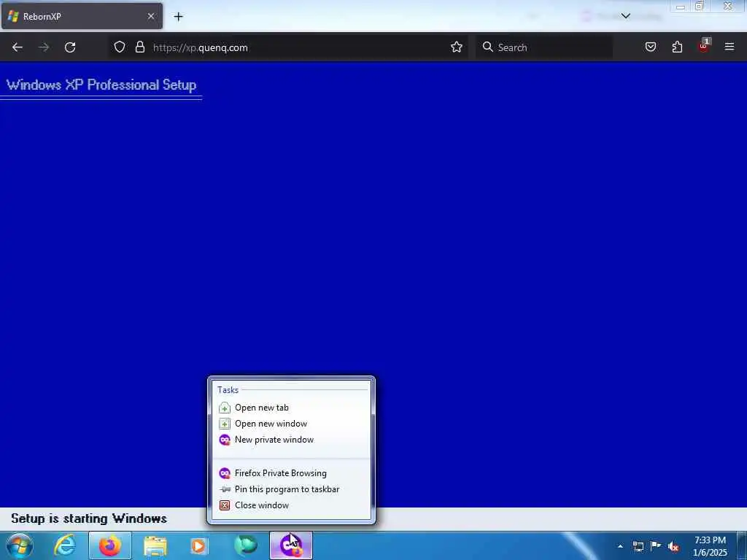747x560 pixels.
Task: Show hidden tray icons arrow
Action: tap(620, 546)
